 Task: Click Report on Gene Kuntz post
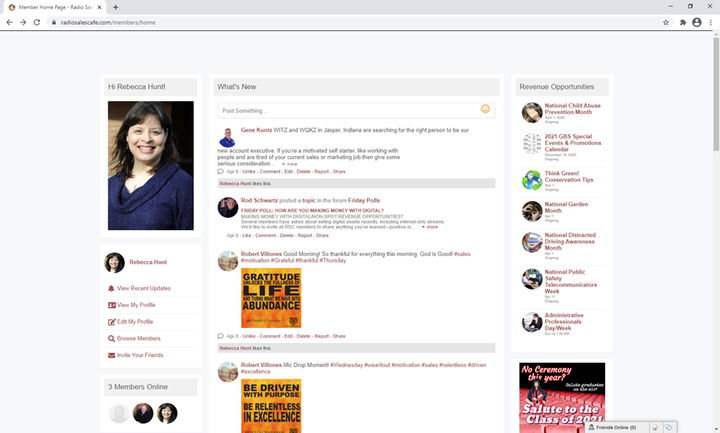click(321, 171)
